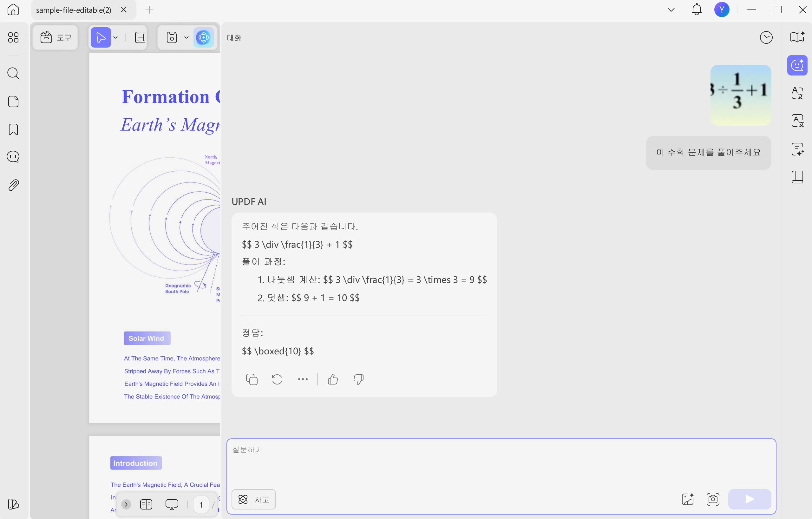Expand the selection tool dropdown arrow

[116, 37]
